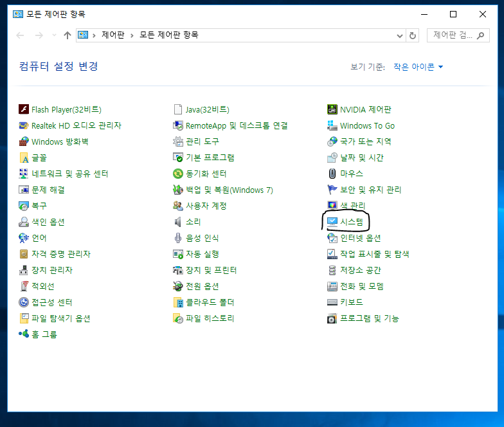Viewport: 504px width, 427px height.
Task: Open the 색인 옵션 icon
Action: pos(24,222)
